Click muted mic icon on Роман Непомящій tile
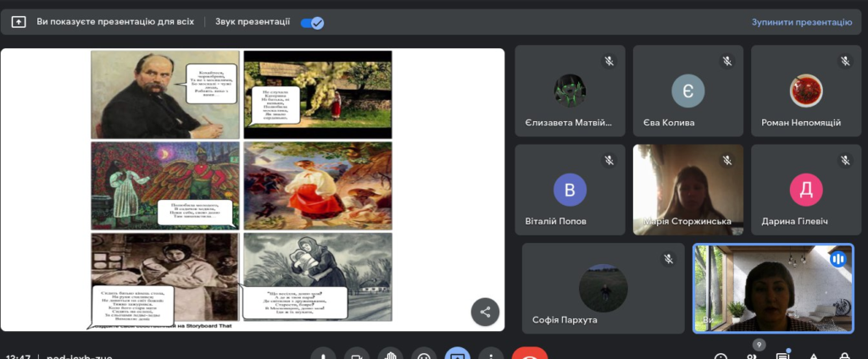 (845, 62)
